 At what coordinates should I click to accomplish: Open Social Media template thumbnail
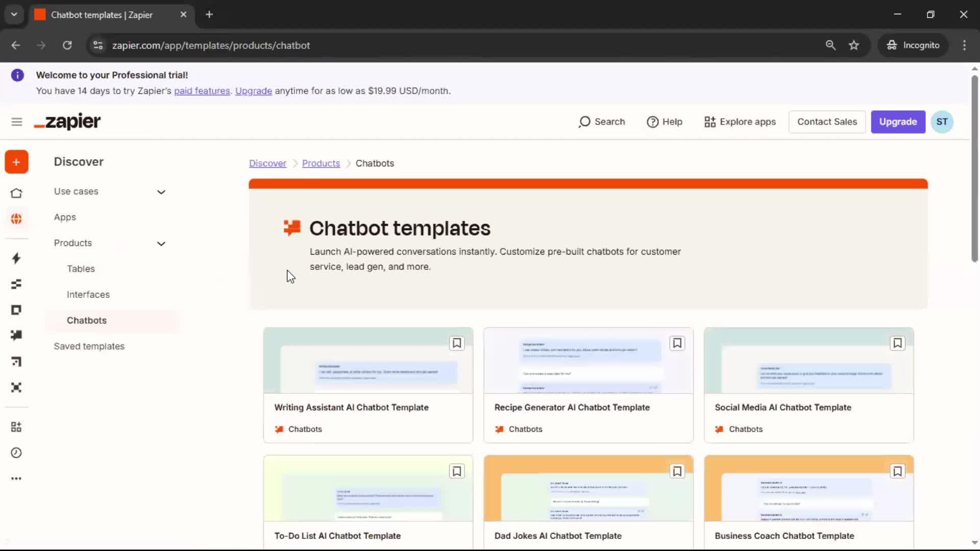pos(808,361)
